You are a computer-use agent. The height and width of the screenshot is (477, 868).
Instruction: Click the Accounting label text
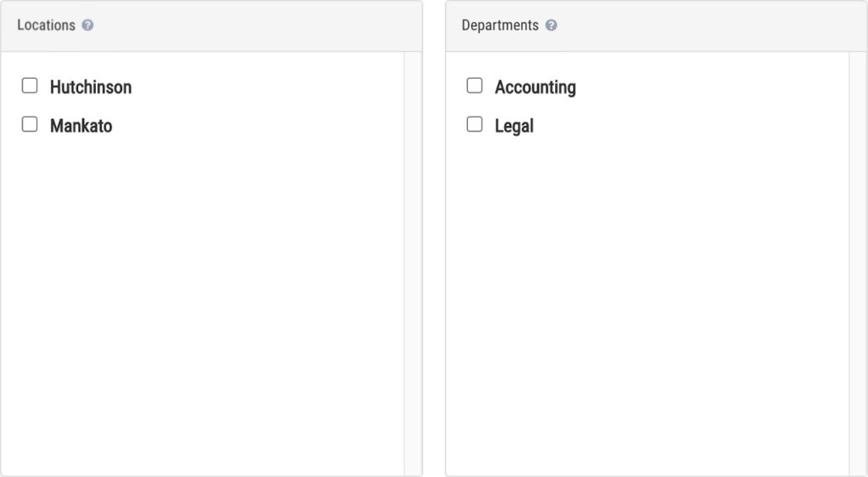[535, 87]
